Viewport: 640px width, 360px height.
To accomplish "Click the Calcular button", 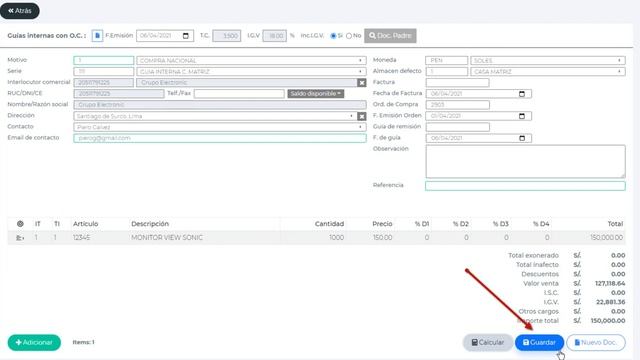I will coord(488,342).
